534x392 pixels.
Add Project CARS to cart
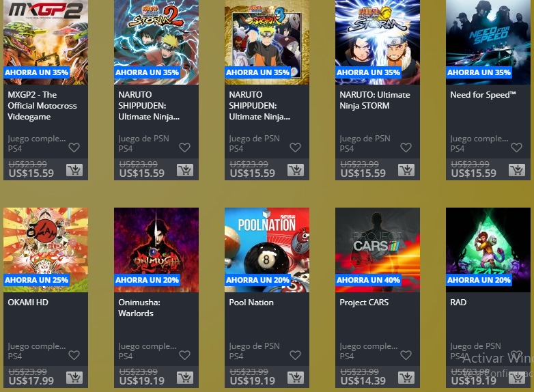[x=406, y=378]
